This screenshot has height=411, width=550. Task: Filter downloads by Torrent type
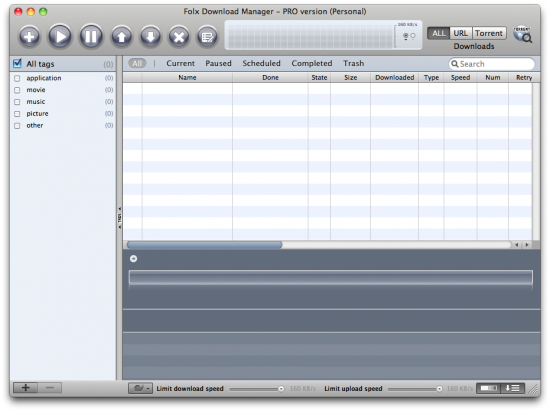click(x=489, y=33)
